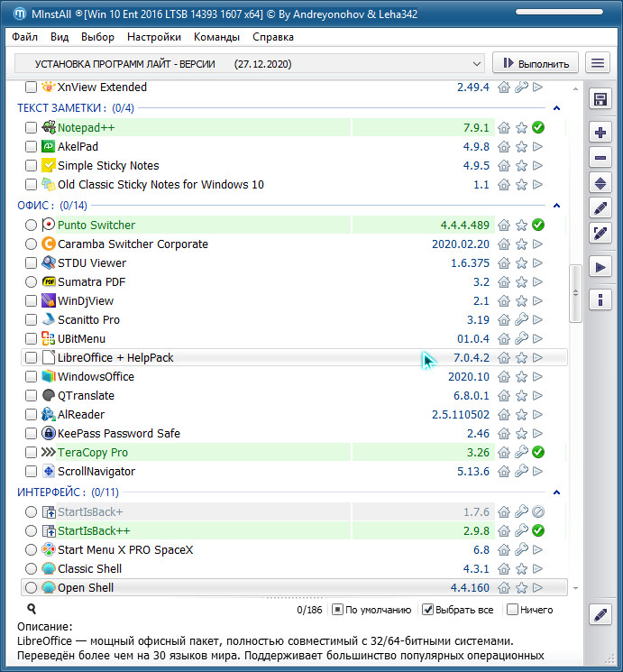Viewport: 623px width, 672px height.
Task: Open the Настройки menu
Action: tap(154, 37)
